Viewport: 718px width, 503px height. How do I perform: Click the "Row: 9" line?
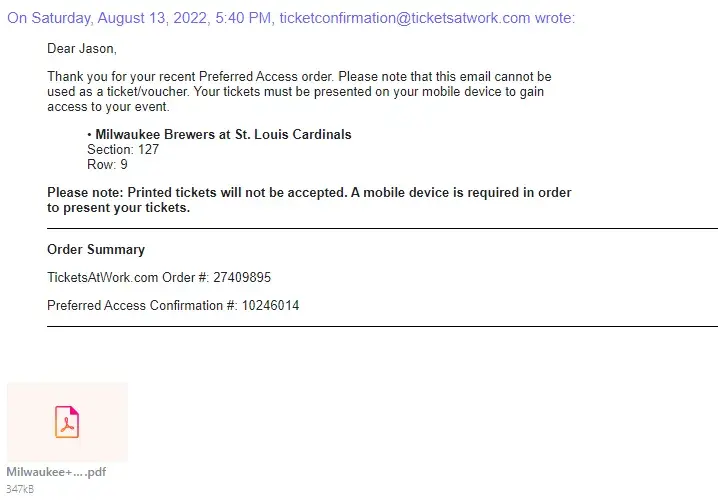pos(107,165)
